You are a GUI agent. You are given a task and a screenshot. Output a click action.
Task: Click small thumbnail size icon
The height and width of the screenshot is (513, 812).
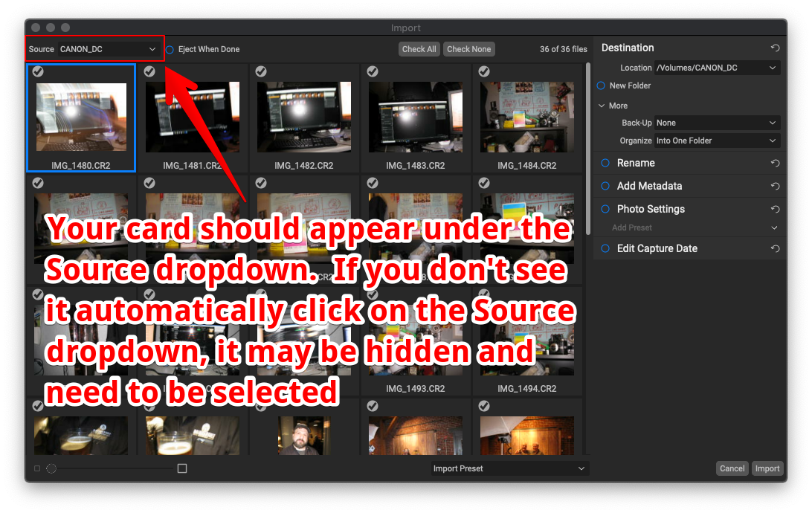coord(37,468)
